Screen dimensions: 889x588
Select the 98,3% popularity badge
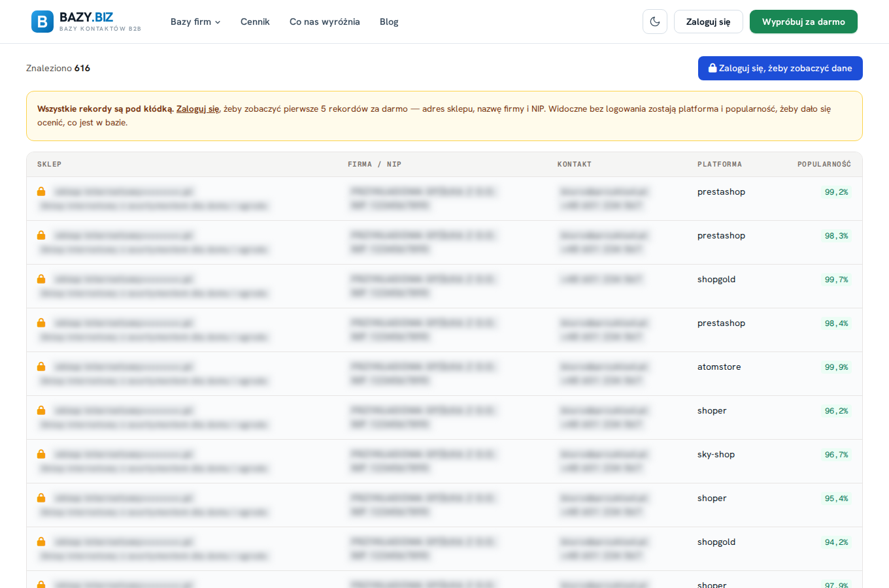click(x=837, y=236)
